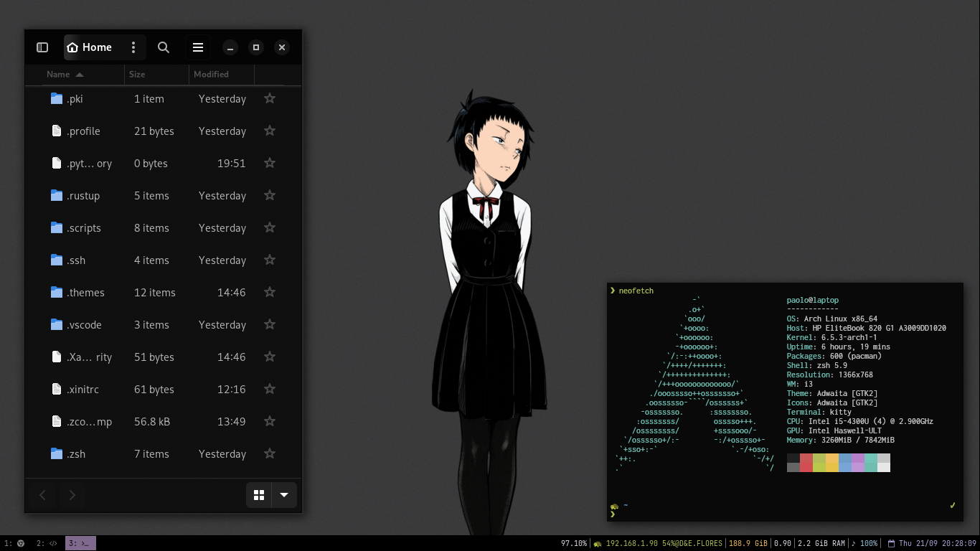Click the .themes size '12 items'
Screen dimensions: 980x551
[155, 292]
